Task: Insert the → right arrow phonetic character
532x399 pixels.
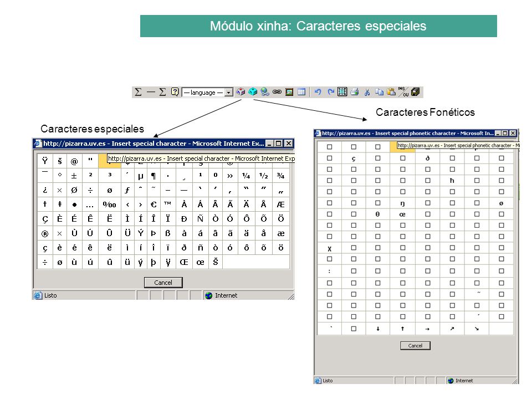Action: (x=427, y=329)
